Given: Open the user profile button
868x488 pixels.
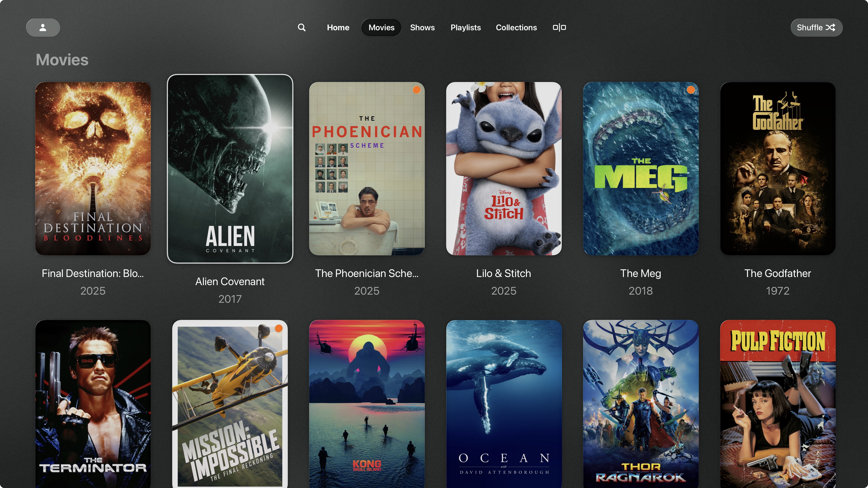Looking at the screenshot, I should coord(43,28).
